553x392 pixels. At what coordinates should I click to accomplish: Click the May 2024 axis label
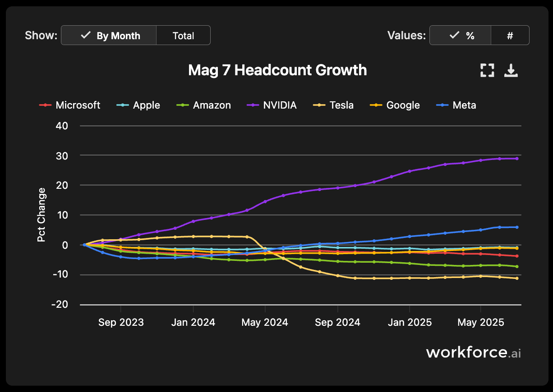(265, 322)
